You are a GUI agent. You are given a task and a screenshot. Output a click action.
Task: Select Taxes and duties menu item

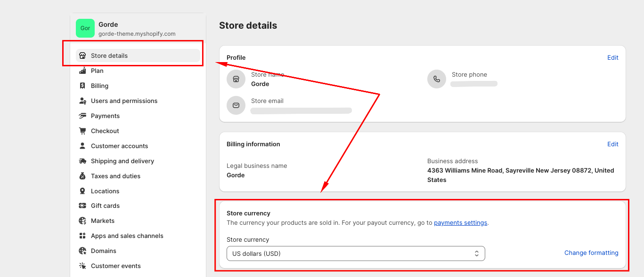(x=115, y=176)
